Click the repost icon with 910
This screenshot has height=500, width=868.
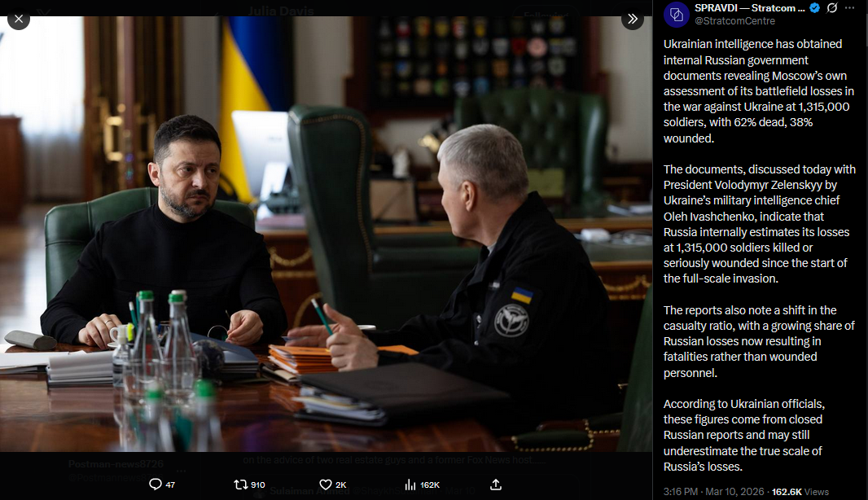pos(240,485)
